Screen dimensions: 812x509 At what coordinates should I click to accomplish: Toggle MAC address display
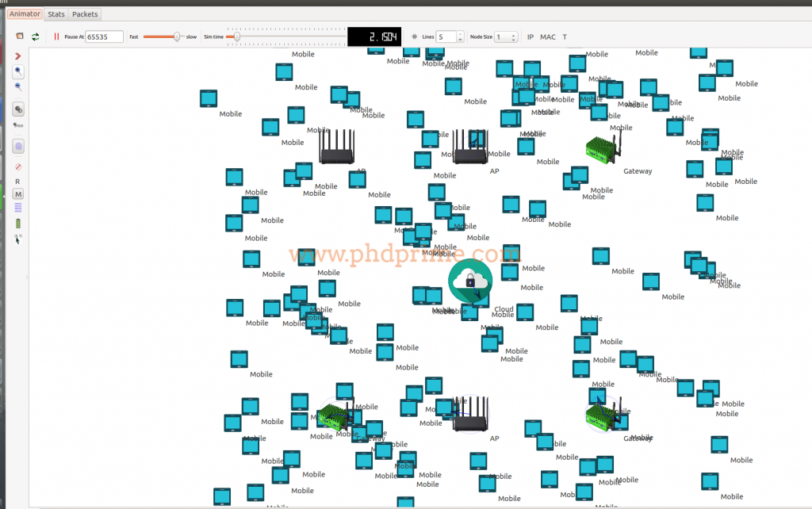[x=547, y=36]
